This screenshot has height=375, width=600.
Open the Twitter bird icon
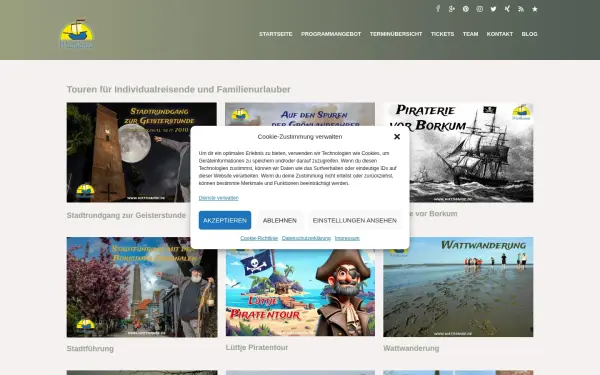(x=494, y=9)
